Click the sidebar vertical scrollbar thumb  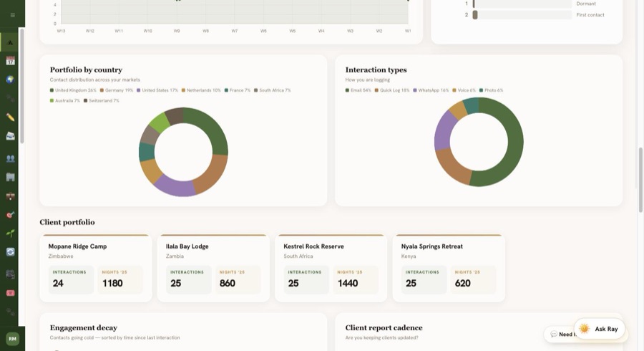click(21, 86)
